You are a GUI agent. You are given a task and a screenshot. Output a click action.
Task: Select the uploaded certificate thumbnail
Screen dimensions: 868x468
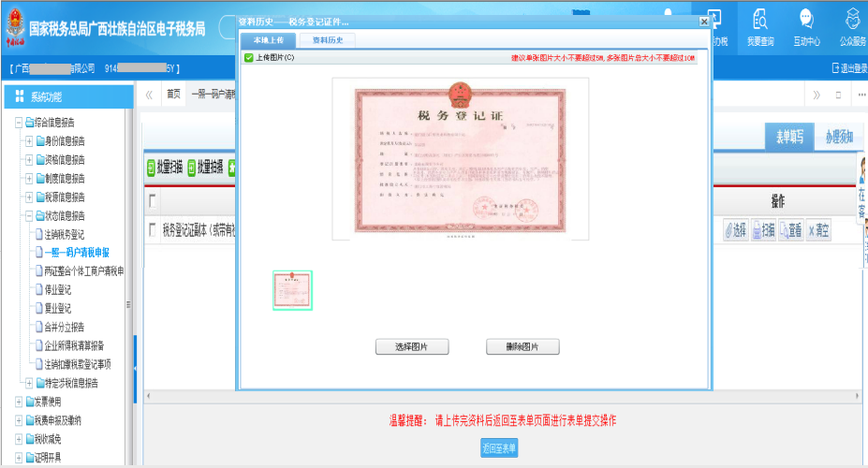[x=292, y=289]
